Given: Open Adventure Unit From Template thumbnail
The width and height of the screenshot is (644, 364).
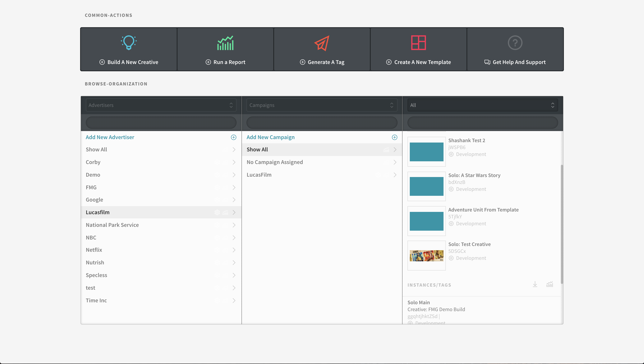Looking at the screenshot, I should click(426, 221).
